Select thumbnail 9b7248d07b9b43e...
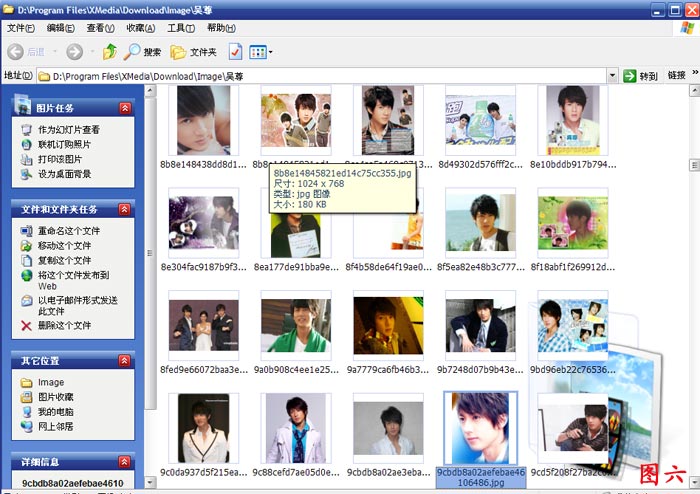Image resolution: width=700 pixels, height=494 pixels. tap(480, 325)
